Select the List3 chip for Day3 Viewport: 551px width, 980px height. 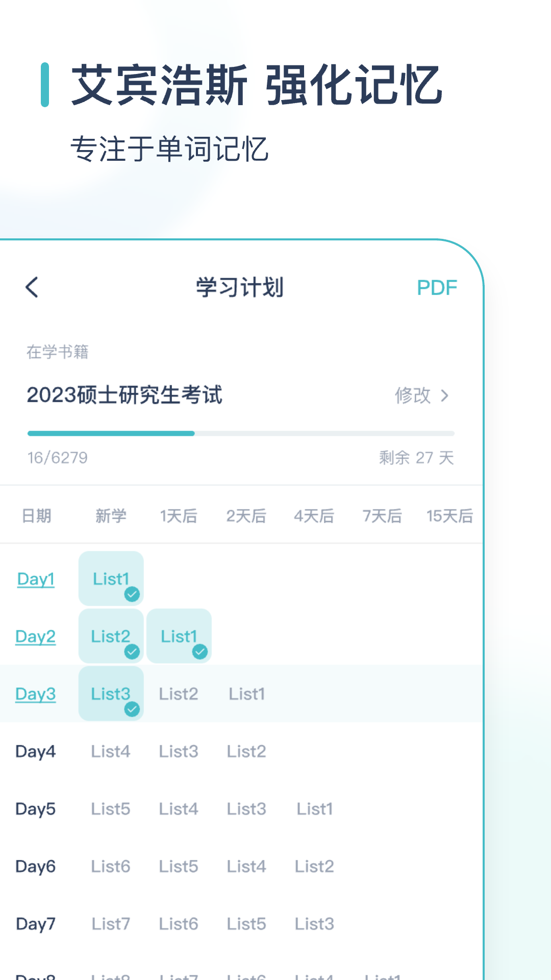tap(111, 693)
